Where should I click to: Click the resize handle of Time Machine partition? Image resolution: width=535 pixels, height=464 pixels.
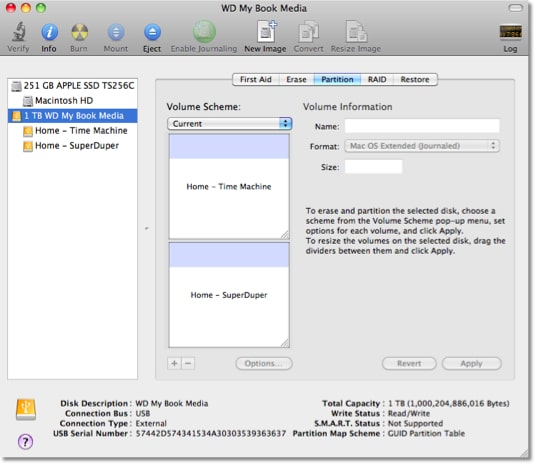point(285,234)
